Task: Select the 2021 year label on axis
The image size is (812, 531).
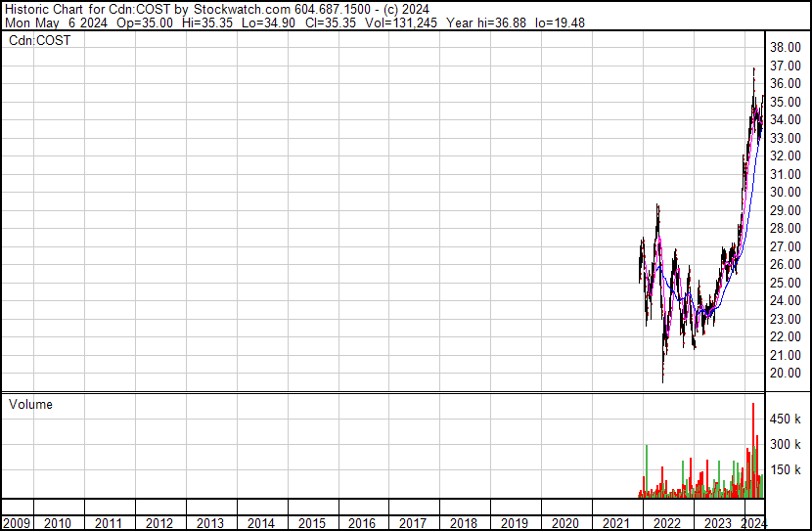Action: [615, 523]
